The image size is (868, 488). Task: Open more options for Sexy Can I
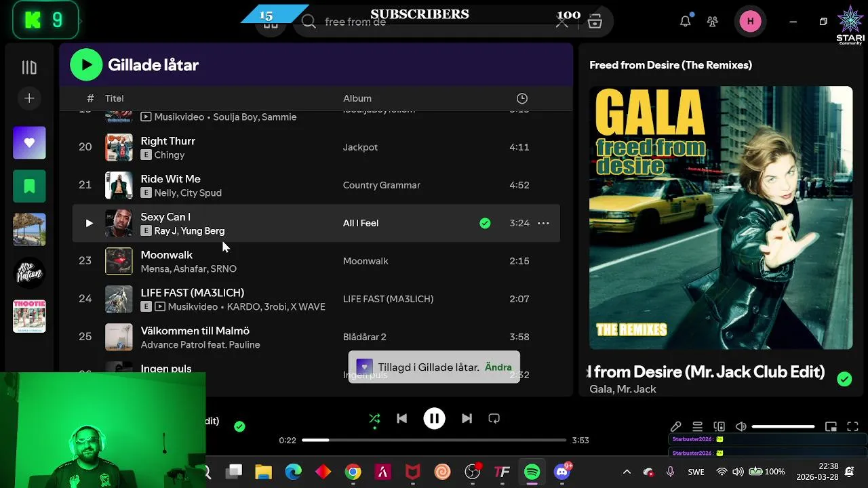click(x=543, y=223)
